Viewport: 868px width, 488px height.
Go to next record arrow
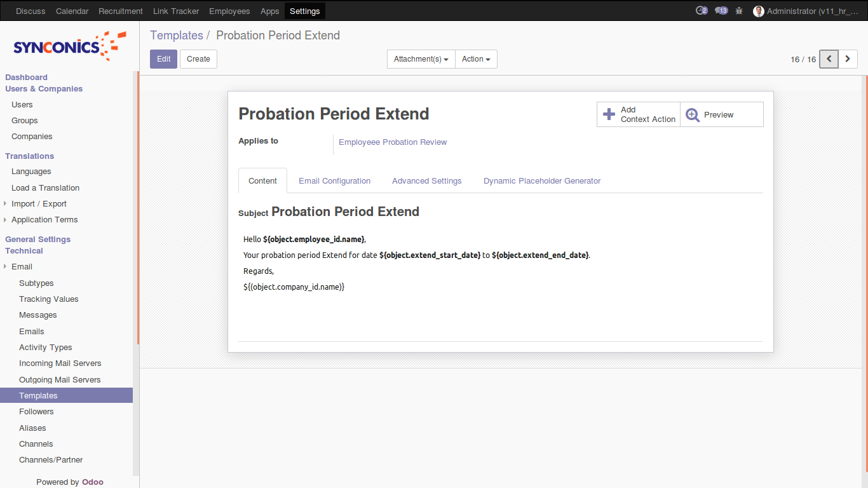pos(848,59)
